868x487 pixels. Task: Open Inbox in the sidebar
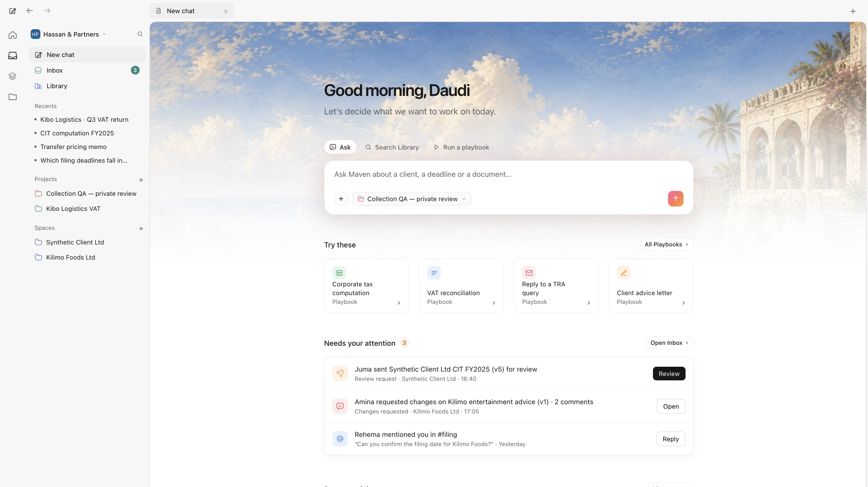point(87,70)
